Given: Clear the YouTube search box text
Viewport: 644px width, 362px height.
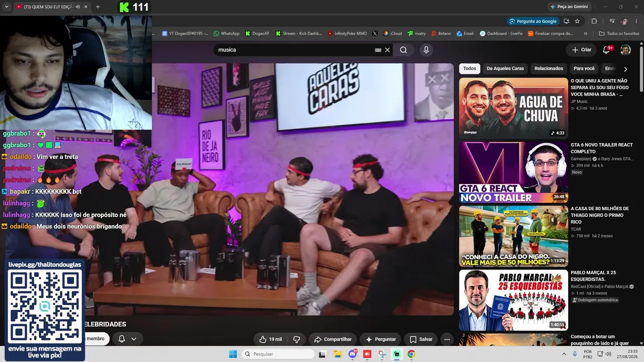Looking at the screenshot, I should (387, 50).
